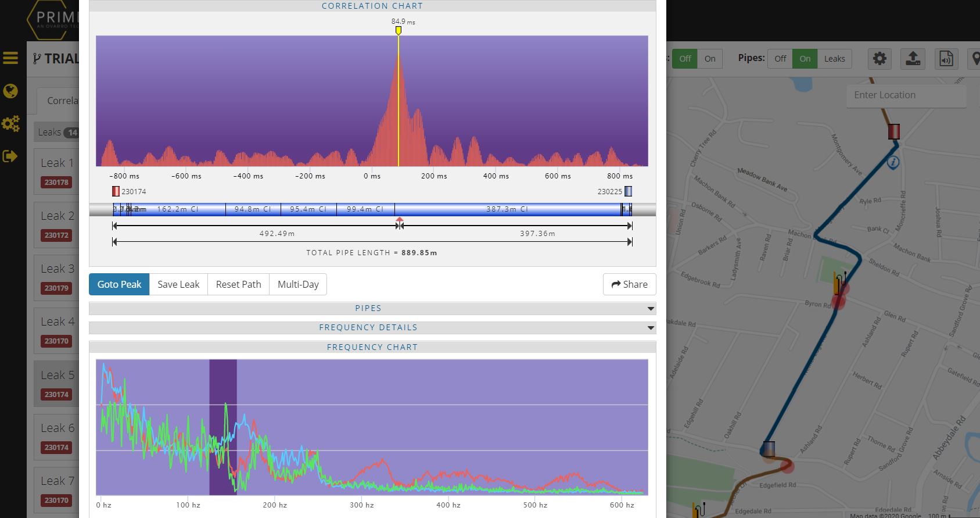Turn the left Off/On toggle to On
980x518 pixels.
(710, 59)
